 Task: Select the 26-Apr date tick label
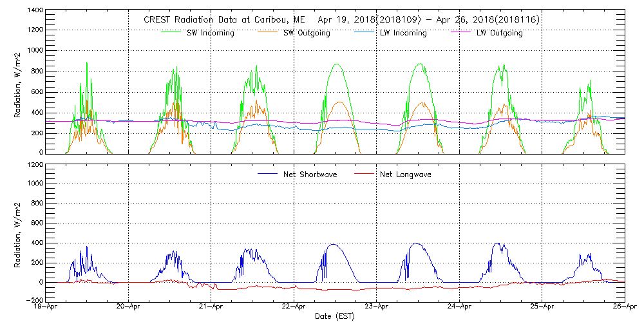pyautogui.click(x=623, y=307)
